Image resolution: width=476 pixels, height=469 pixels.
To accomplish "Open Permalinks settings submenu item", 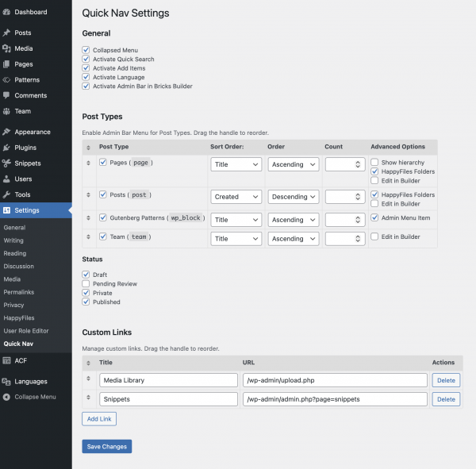I will 18,292.
